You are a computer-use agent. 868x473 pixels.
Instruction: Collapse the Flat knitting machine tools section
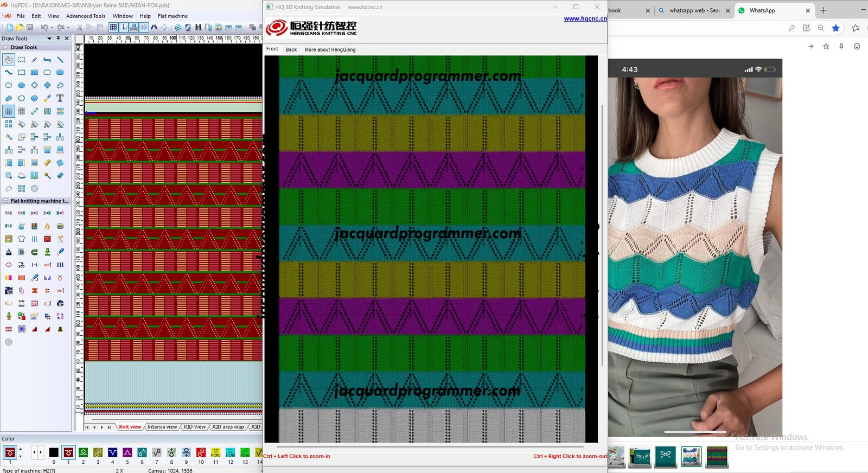5,201
